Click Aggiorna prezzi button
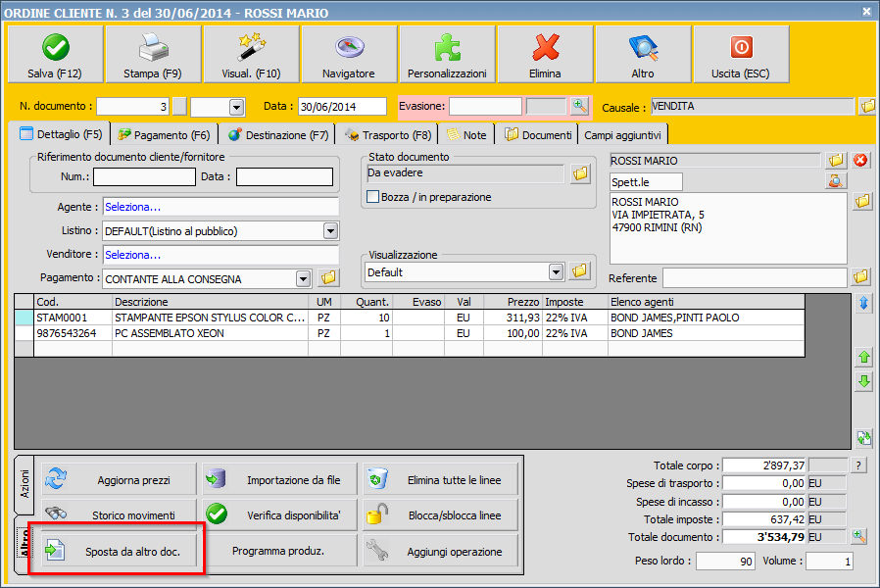The width and height of the screenshot is (880, 588). (x=120, y=480)
